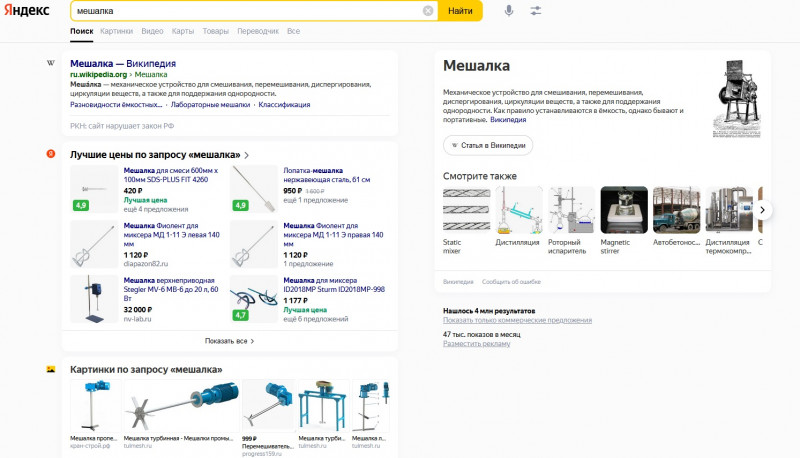Click the diapazon82.ru seller text
The height and width of the screenshot is (458, 800).
coord(145,264)
